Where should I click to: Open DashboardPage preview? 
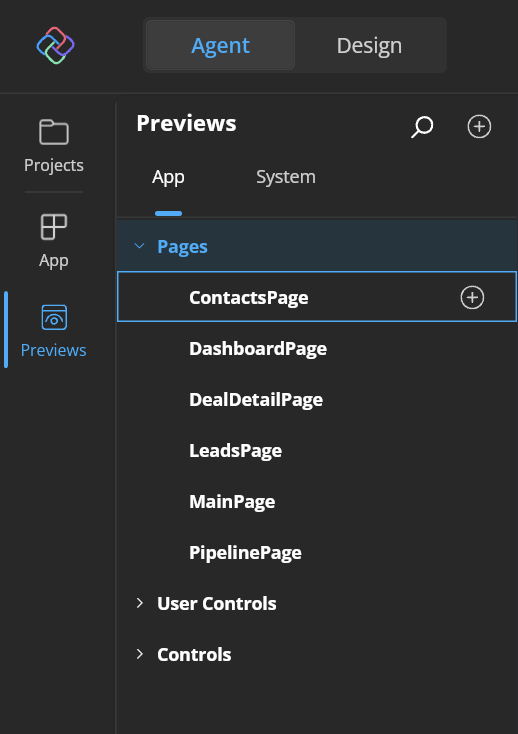coord(258,349)
